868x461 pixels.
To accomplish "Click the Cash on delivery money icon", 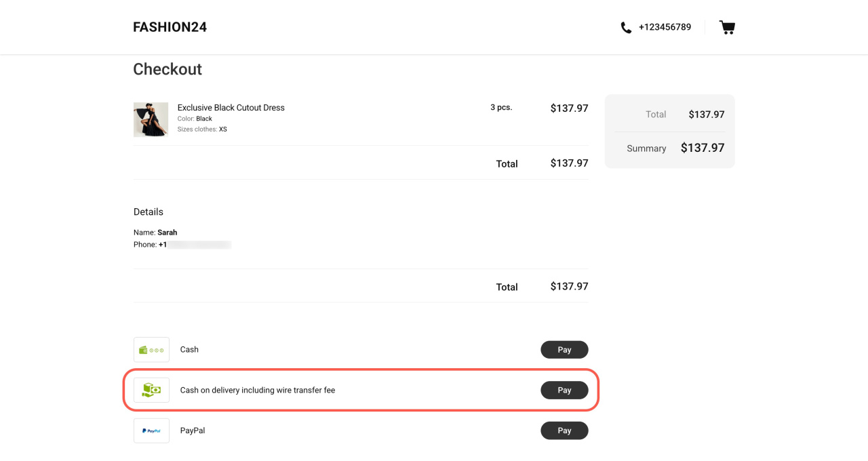I will [x=151, y=390].
